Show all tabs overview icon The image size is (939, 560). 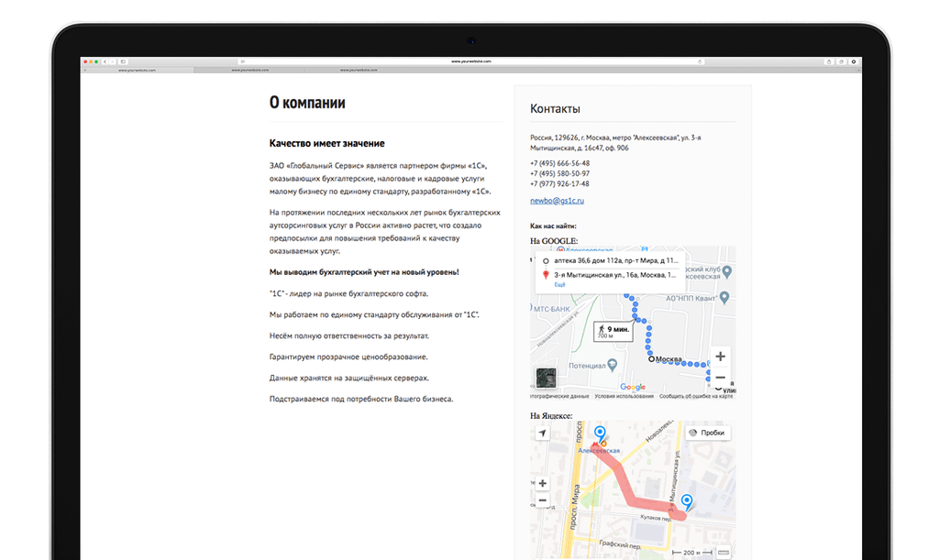(842, 61)
